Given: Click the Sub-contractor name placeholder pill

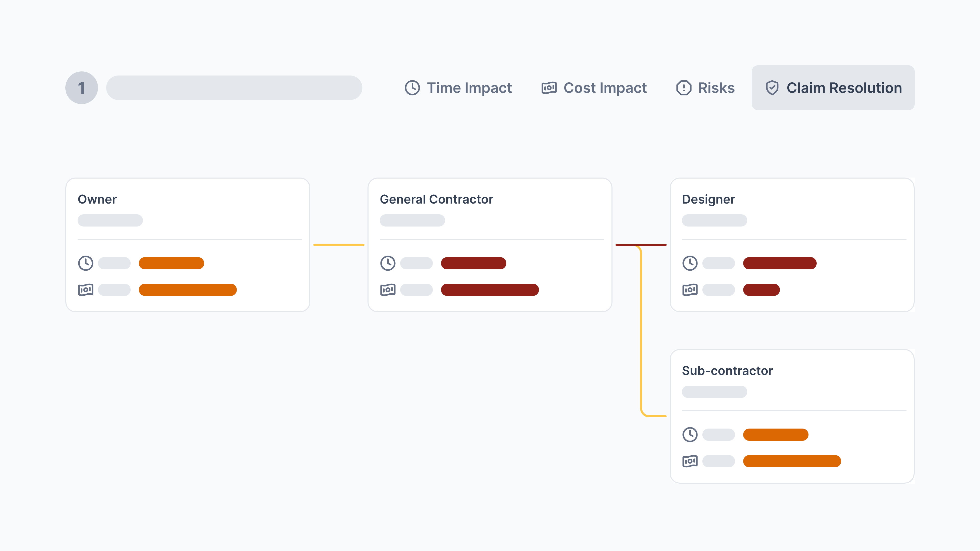Looking at the screenshot, I should pos(715,392).
